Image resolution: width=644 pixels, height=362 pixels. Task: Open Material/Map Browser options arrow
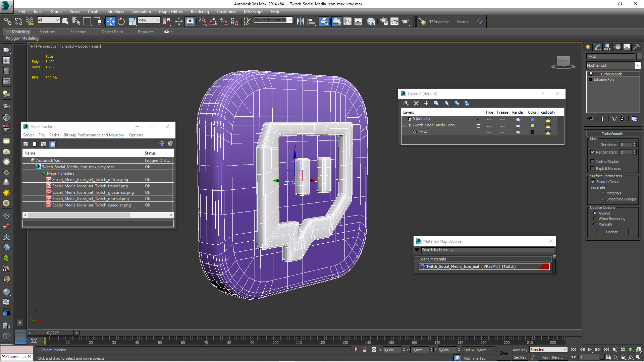point(417,250)
